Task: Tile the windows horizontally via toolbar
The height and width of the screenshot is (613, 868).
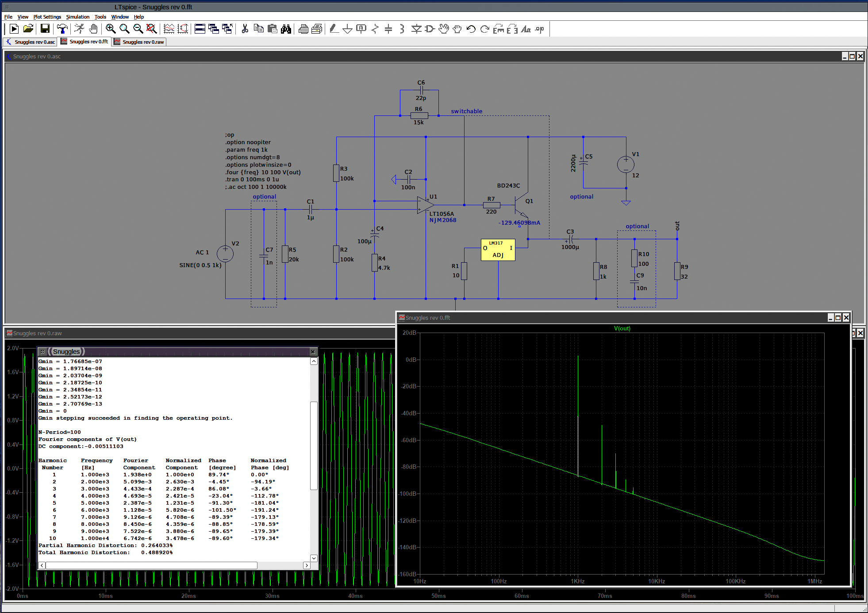Action: (x=200, y=29)
